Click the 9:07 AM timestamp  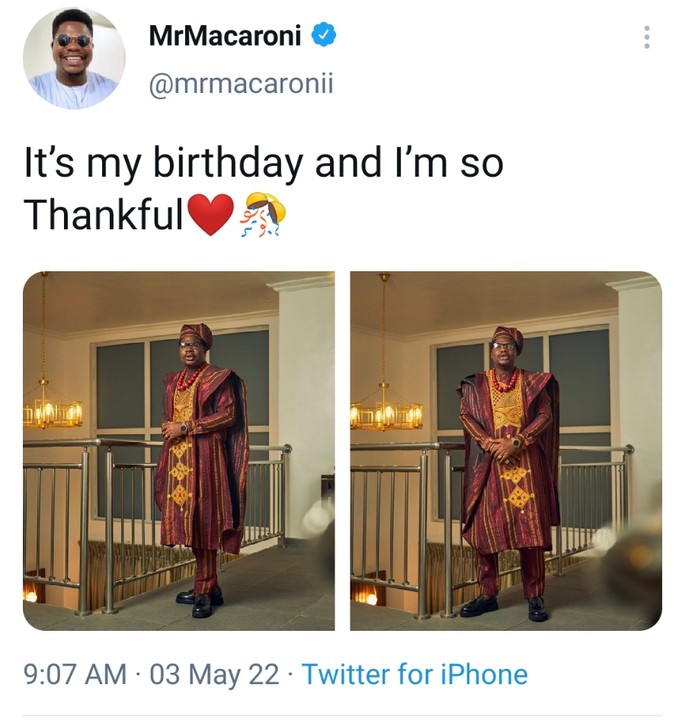tap(75, 674)
